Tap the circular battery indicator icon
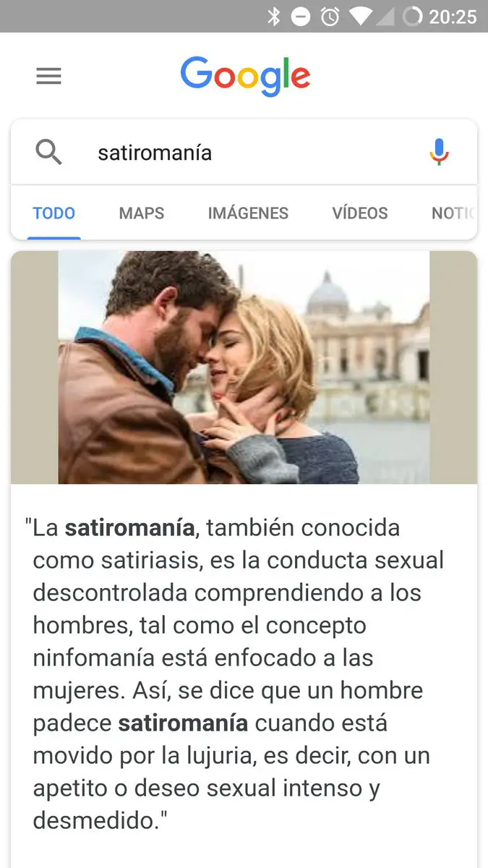This screenshot has height=868, width=488. (x=412, y=16)
